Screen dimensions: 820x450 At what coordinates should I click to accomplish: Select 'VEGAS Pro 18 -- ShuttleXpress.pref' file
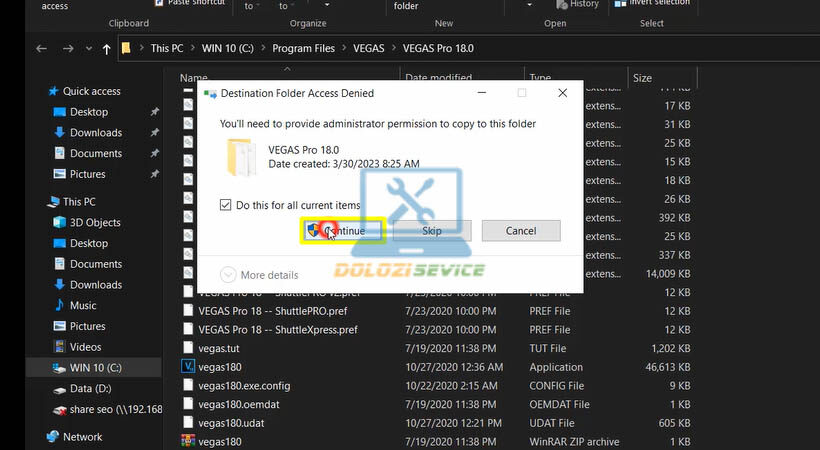click(x=278, y=330)
